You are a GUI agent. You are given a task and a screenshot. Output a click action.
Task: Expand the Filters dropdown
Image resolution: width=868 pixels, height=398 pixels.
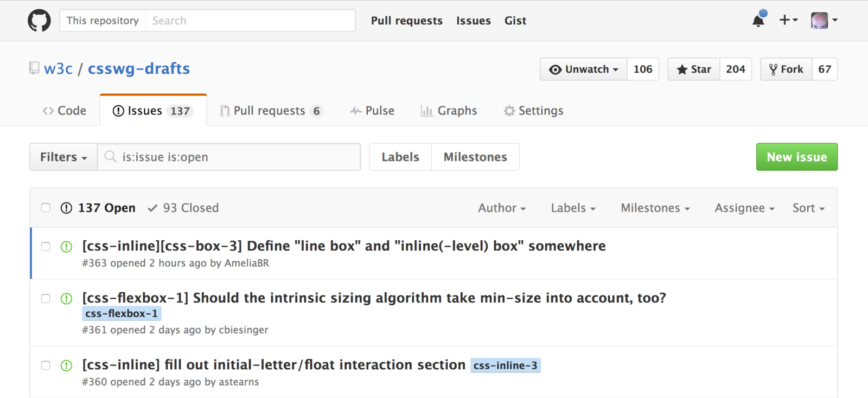pos(63,157)
